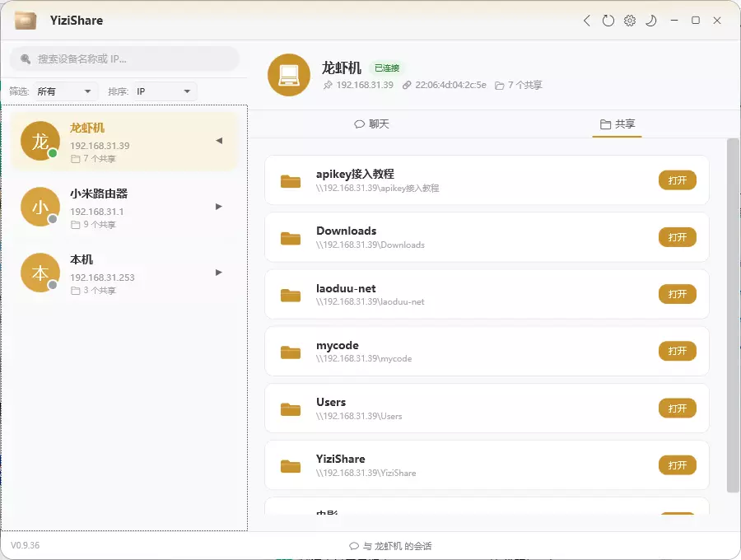Click IP address 192.168.31.1

97,212
